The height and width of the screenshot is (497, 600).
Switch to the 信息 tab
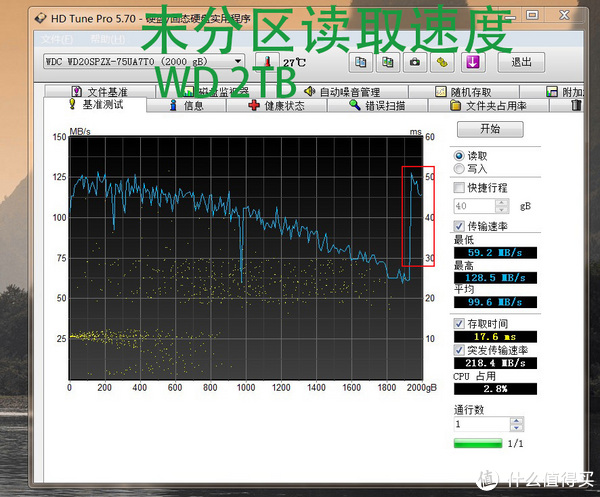click(186, 106)
